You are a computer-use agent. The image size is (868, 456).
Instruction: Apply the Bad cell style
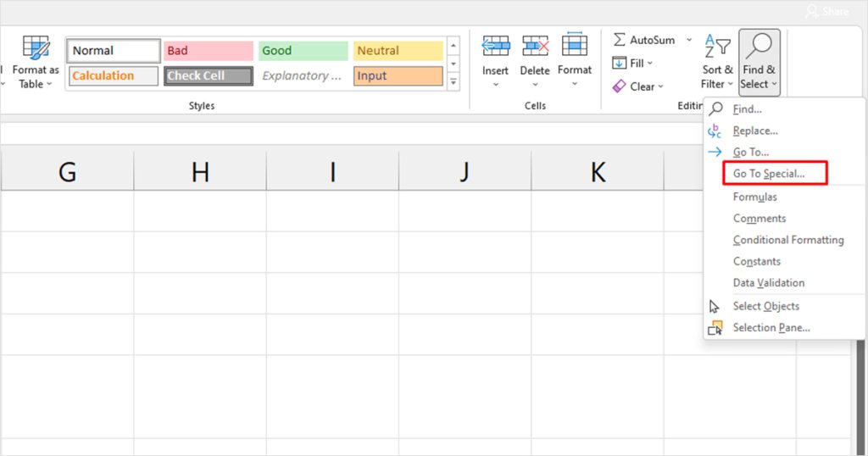click(x=209, y=51)
